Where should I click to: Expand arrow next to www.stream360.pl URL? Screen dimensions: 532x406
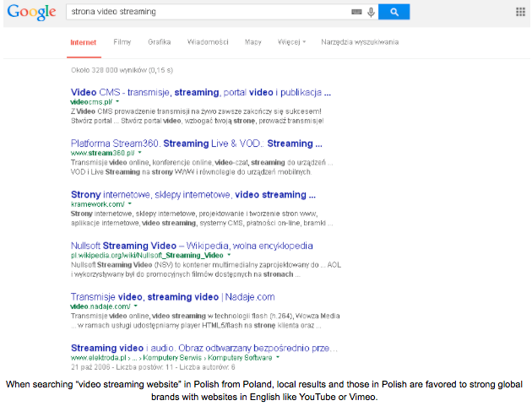pos(139,153)
